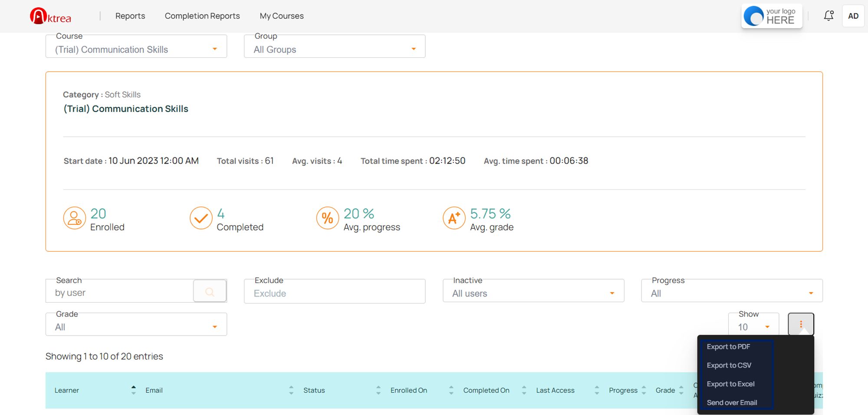Click the Grade column header

665,390
